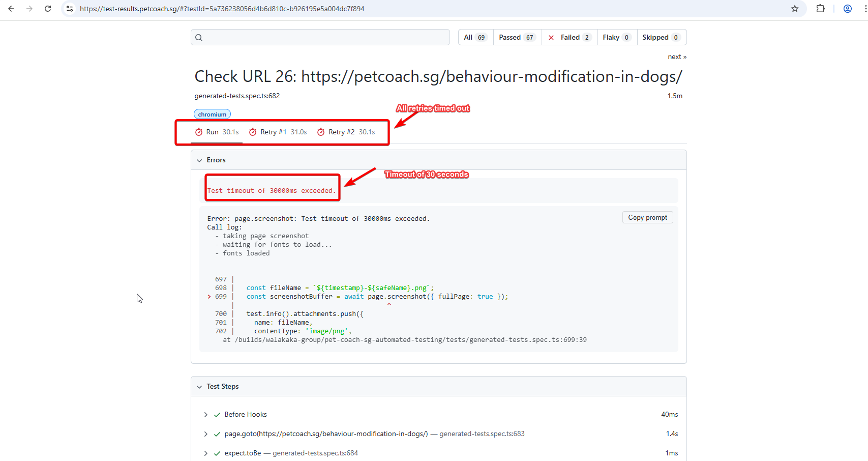
Task: Click the Copy prompt button
Action: coord(647,217)
